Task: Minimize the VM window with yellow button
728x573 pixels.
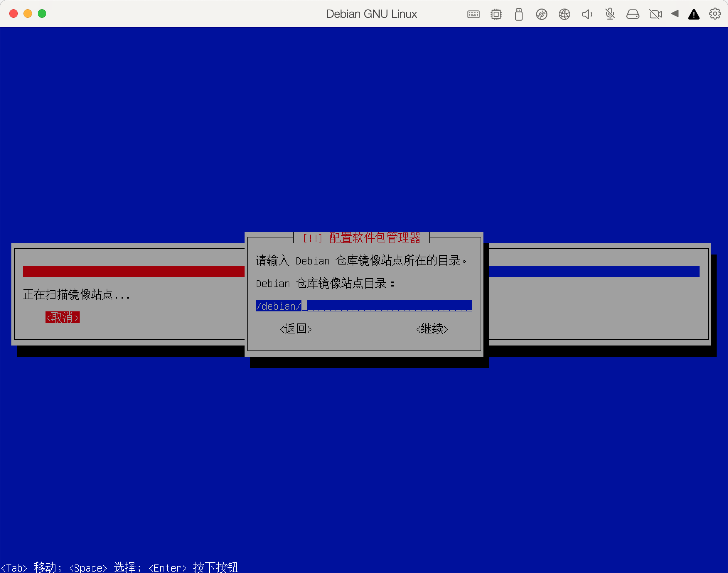Action: tap(28, 14)
